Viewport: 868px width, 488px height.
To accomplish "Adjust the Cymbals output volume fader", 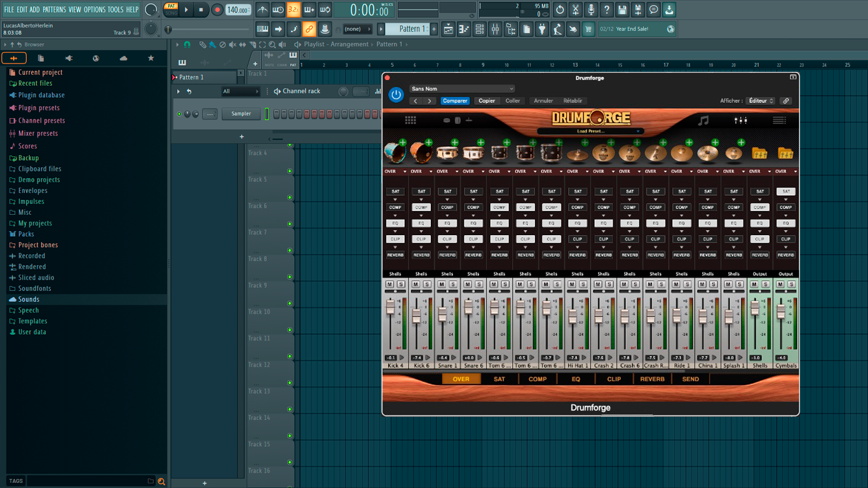I will click(781, 311).
